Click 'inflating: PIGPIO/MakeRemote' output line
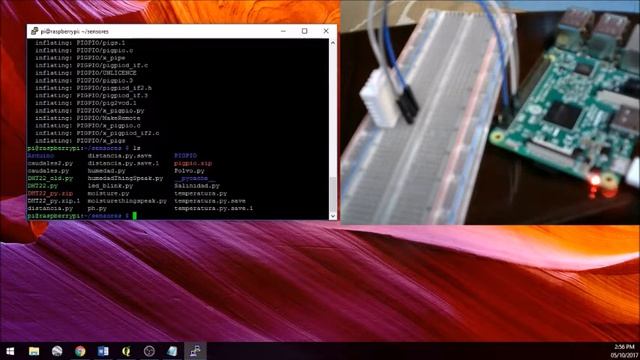This screenshot has height=360, width=640. point(88,118)
